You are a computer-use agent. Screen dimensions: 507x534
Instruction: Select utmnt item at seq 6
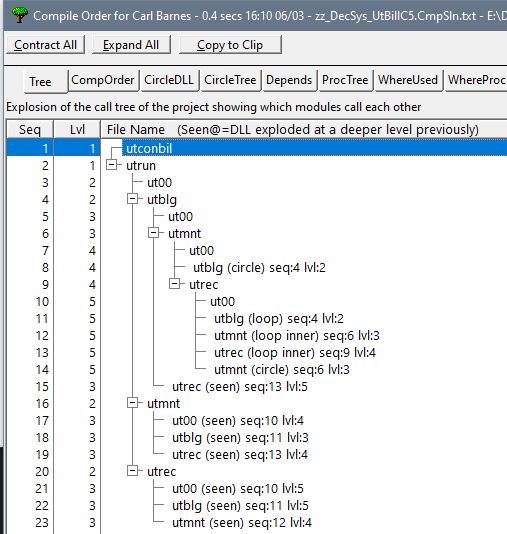pyautogui.click(x=185, y=234)
